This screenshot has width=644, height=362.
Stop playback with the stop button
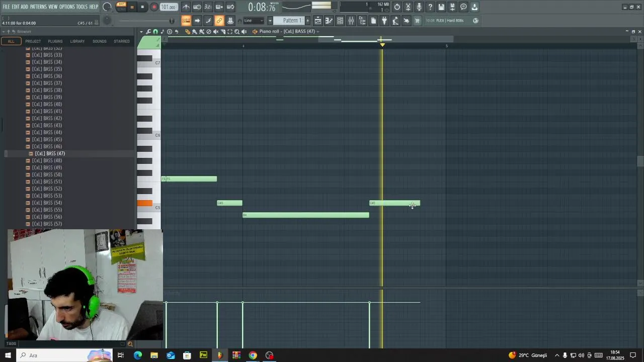tap(143, 7)
